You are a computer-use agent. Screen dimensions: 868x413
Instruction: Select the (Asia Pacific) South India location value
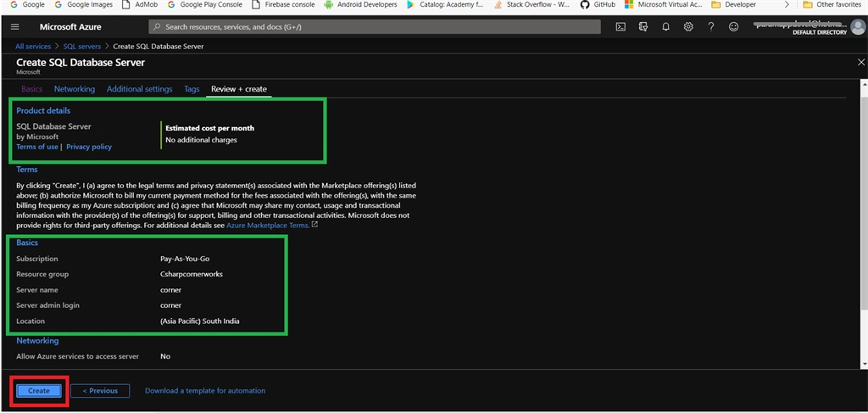coord(200,321)
